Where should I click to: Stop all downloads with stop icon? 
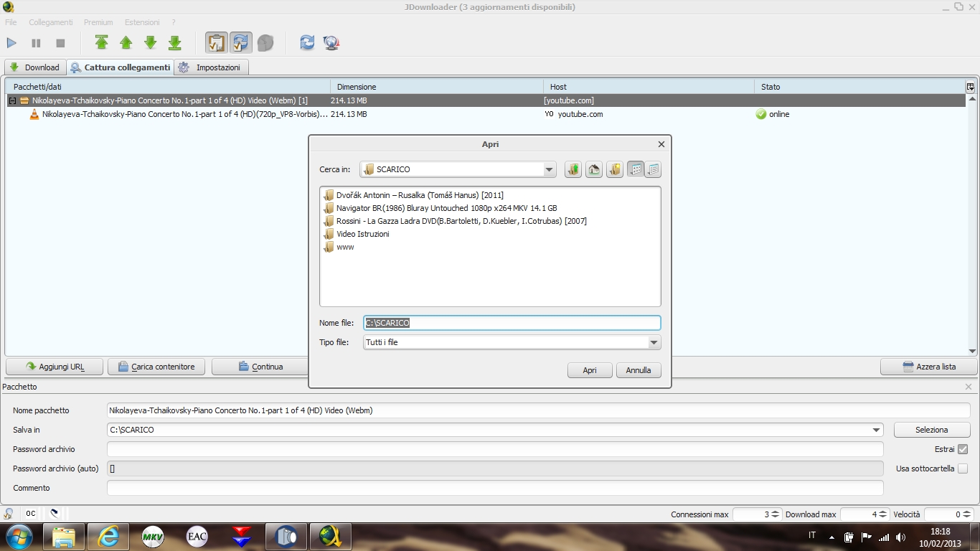pyautogui.click(x=60, y=43)
